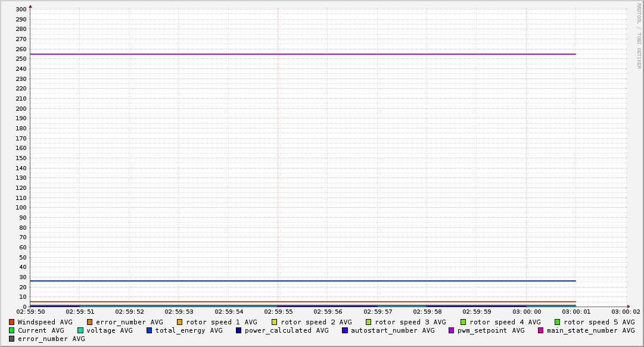Select the blue total_energy AVG swatch
Viewport: 644px width, 347px height.
click(150, 330)
